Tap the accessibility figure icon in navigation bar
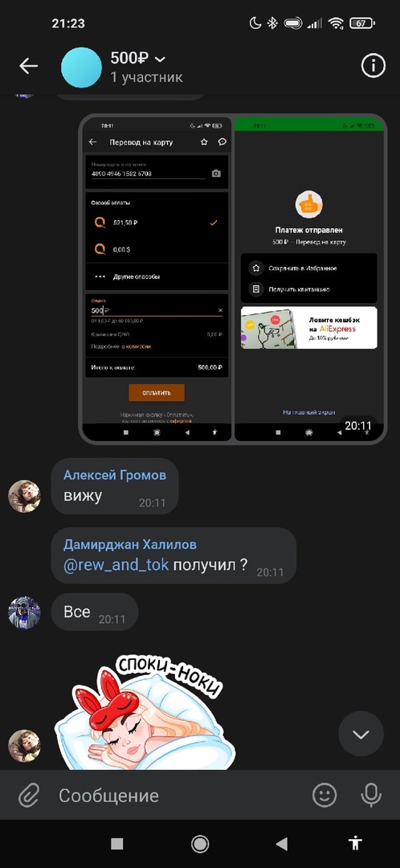Viewport: 400px width, 868px height. tap(355, 843)
